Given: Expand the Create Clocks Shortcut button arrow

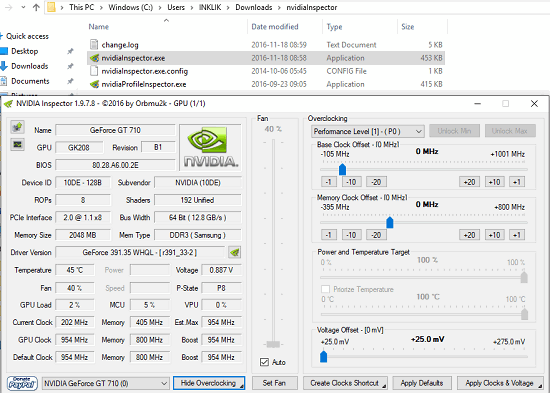Looking at the screenshot, I should (x=384, y=386).
